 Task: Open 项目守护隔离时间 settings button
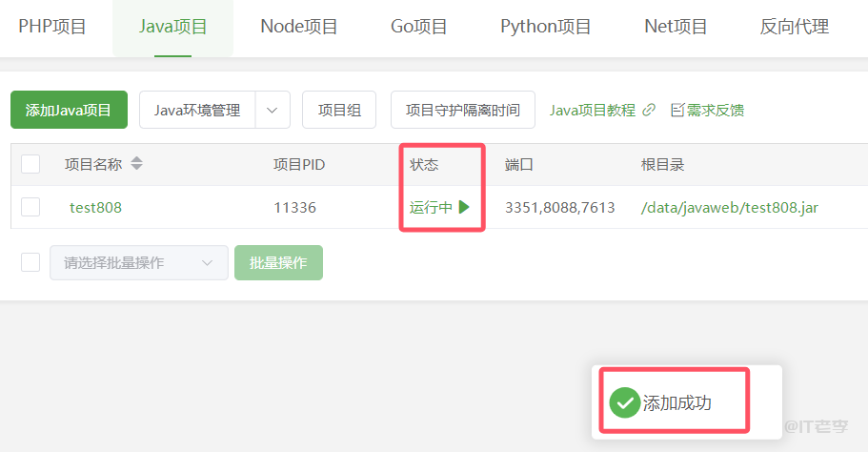click(x=463, y=110)
